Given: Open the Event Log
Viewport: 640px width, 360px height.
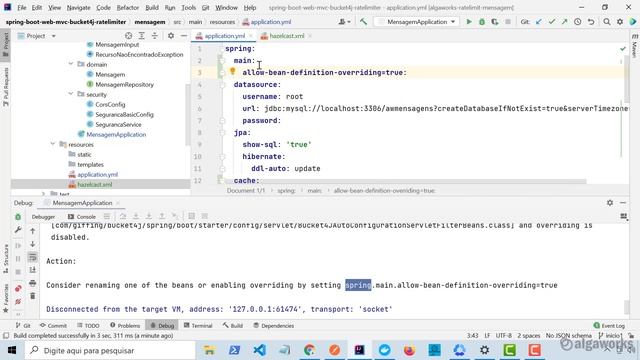Looking at the screenshot, I should tap(609, 325).
